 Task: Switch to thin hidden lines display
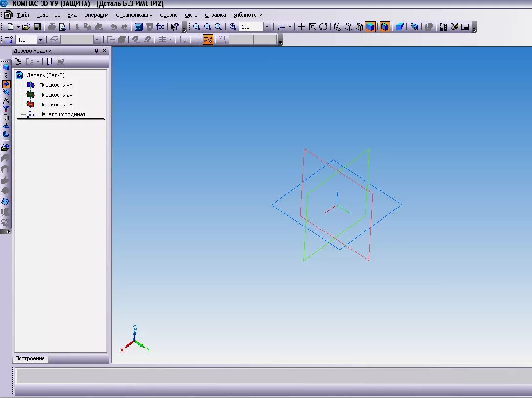tap(359, 27)
